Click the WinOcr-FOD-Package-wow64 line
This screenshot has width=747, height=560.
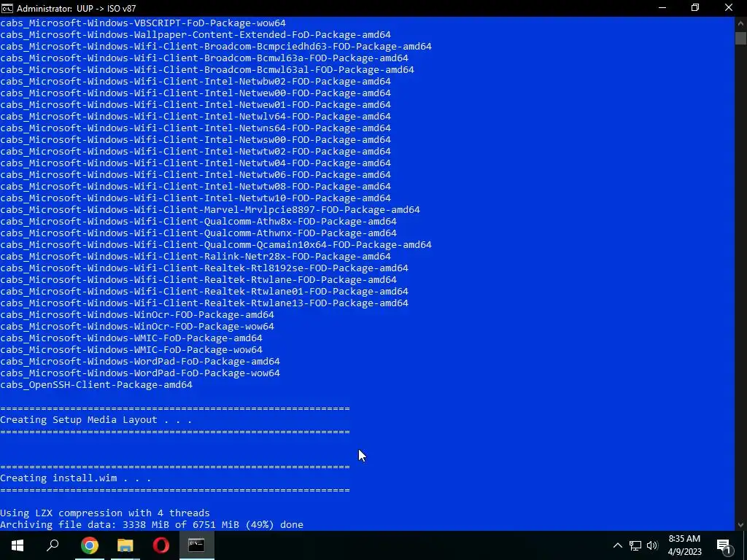(x=137, y=327)
